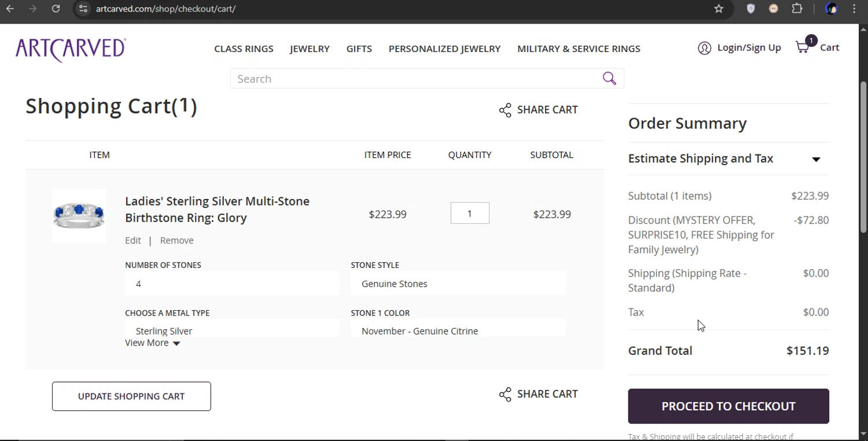Reload the page with refresh icon
The width and height of the screenshot is (868, 441).
point(56,9)
